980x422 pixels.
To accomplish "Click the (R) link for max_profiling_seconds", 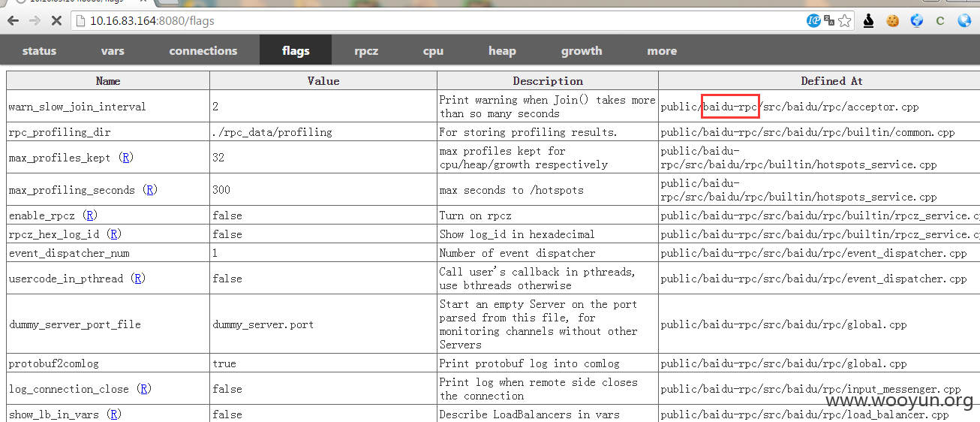I will coord(149,190).
